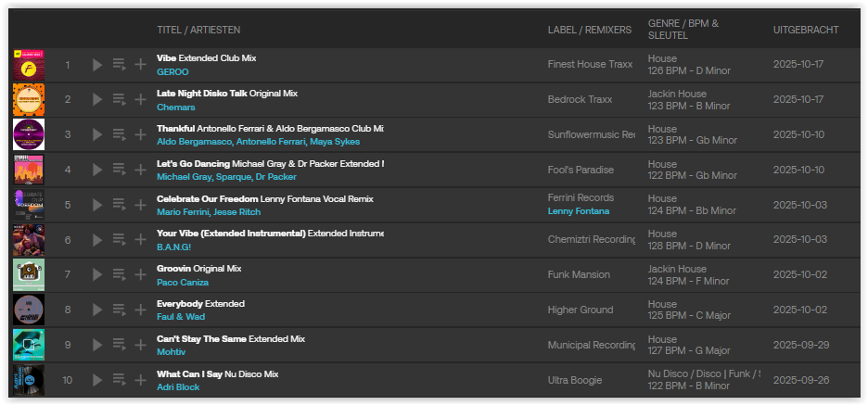This screenshot has width=868, height=405.
Task: Add Thankful track to playlist with plus
Action: (x=140, y=134)
